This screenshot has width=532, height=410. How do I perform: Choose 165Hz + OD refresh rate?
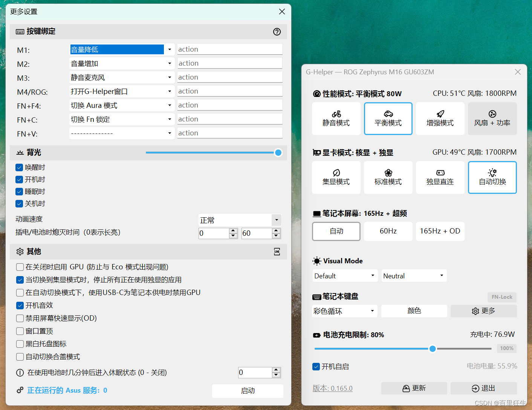[440, 231]
